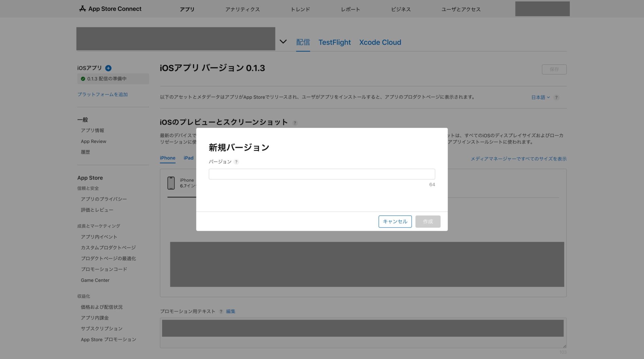644x359 pixels.
Task: Open 履歴 in sidebar
Action: (85, 152)
